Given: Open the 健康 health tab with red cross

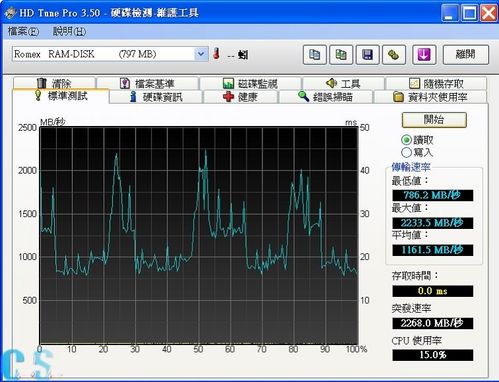Looking at the screenshot, I should coord(240,97).
